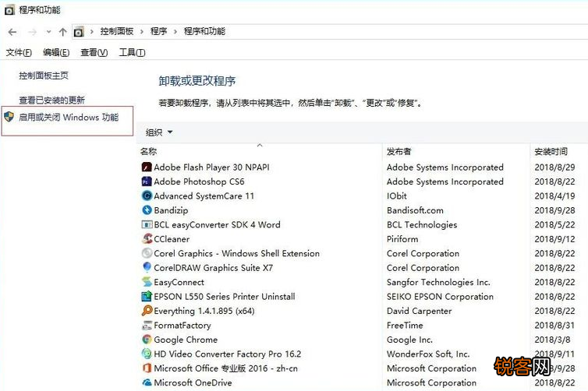Select the Adobe Flash Player 30 NPAPI entry
This screenshot has height=391, width=588.
tap(211, 167)
